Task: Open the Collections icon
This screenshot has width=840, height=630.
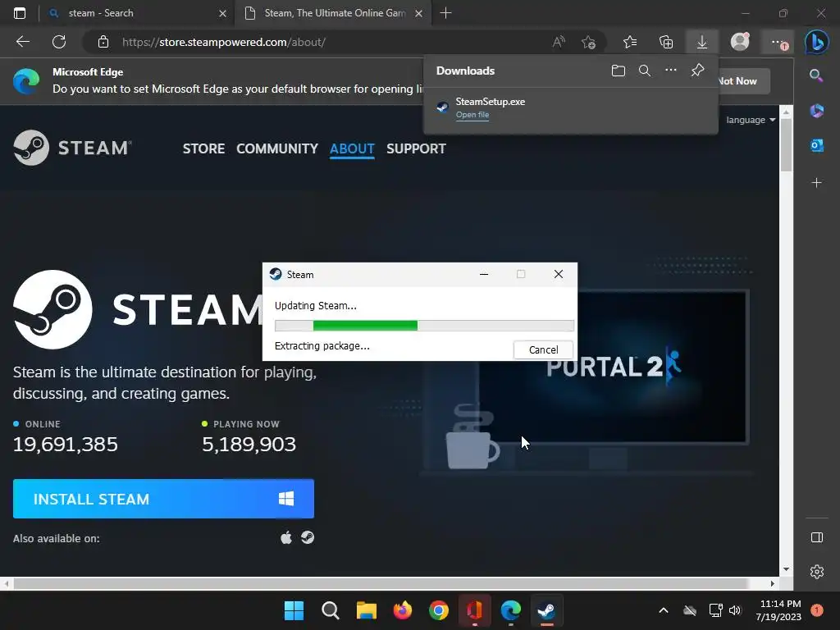Action: tap(666, 42)
